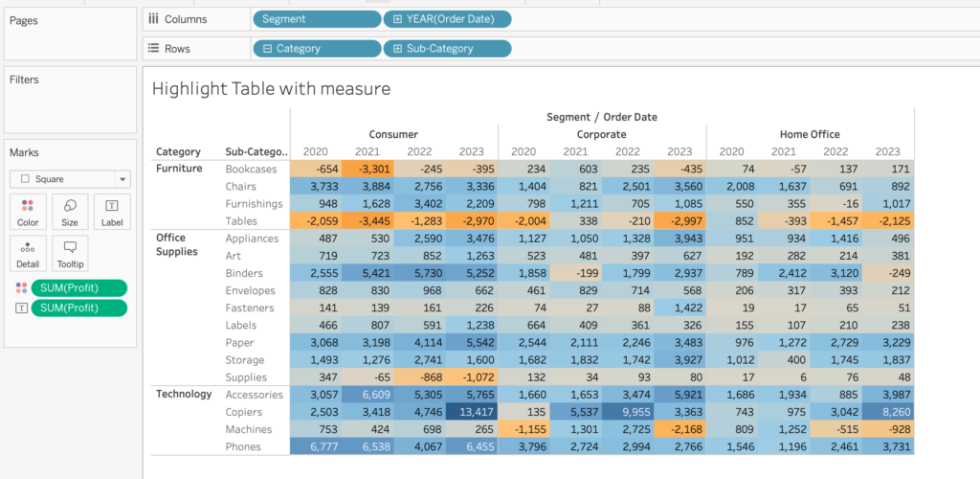Open the Color marks card

[x=28, y=212]
